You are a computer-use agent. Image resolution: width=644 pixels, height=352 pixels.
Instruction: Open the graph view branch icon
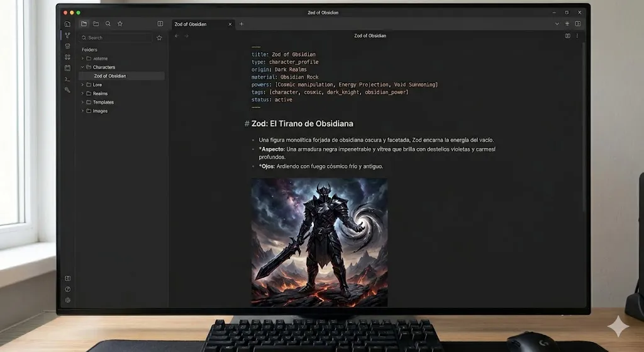click(x=68, y=35)
